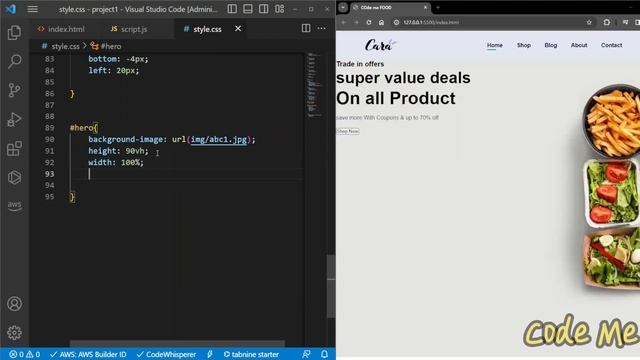This screenshot has height=360, width=640.
Task: Open the Search view in activity bar
Action: 14,62
